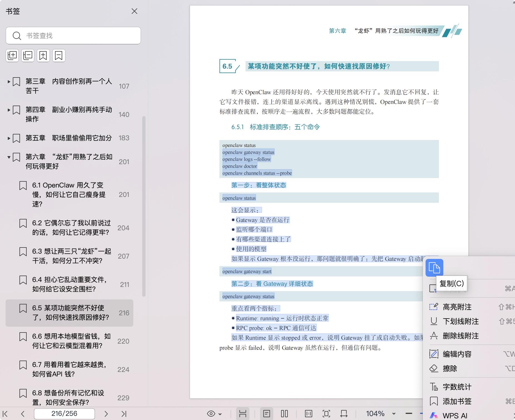Viewport: 515px width, 420px height.
Task: Click bookmark icon beside 第五章 entry
Action: [x=16, y=138]
